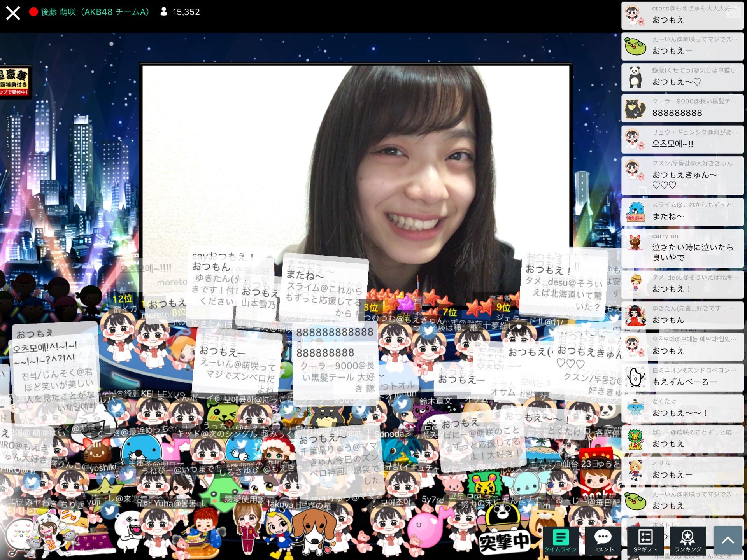
Task: Tap the viewer count person icon
Action: click(164, 12)
